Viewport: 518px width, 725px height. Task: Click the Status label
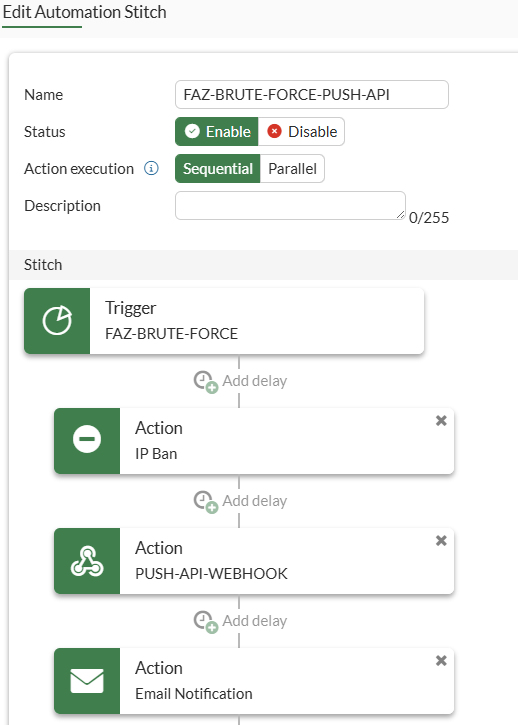click(x=44, y=132)
